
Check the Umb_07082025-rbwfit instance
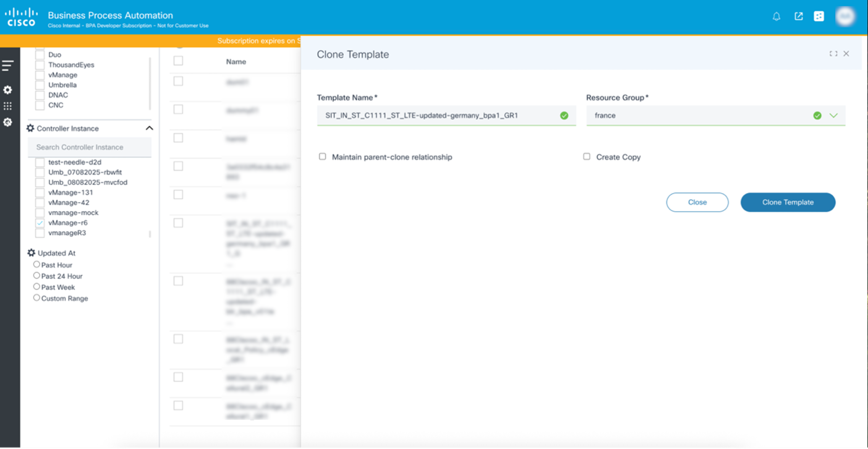(40, 173)
